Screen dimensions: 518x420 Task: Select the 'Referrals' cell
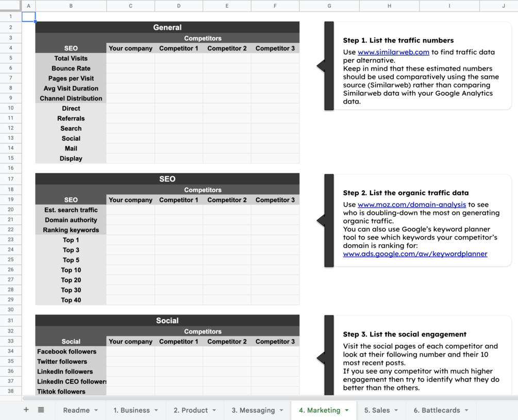pos(71,119)
